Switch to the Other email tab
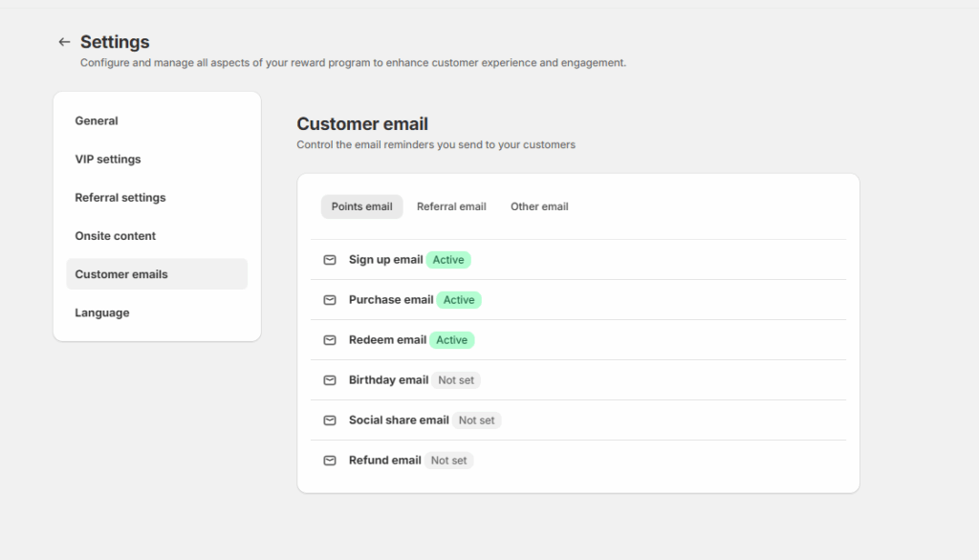Viewport: 979px width, 560px height. point(539,206)
